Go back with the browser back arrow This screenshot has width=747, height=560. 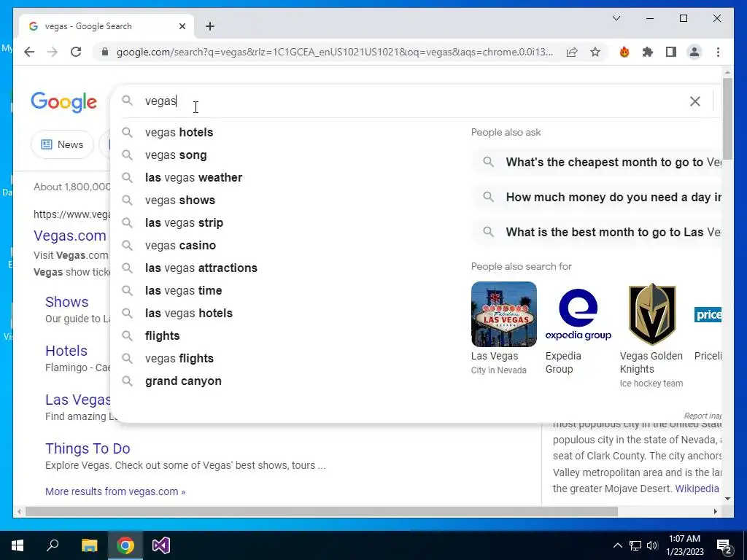pyautogui.click(x=29, y=52)
